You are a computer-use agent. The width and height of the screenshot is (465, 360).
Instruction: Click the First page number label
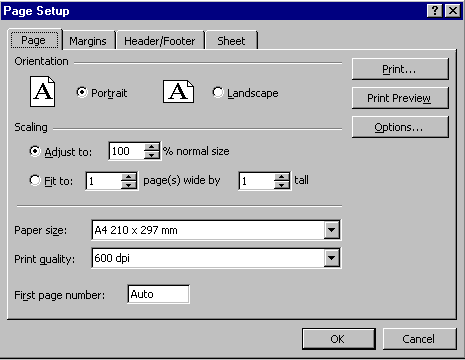59,295
